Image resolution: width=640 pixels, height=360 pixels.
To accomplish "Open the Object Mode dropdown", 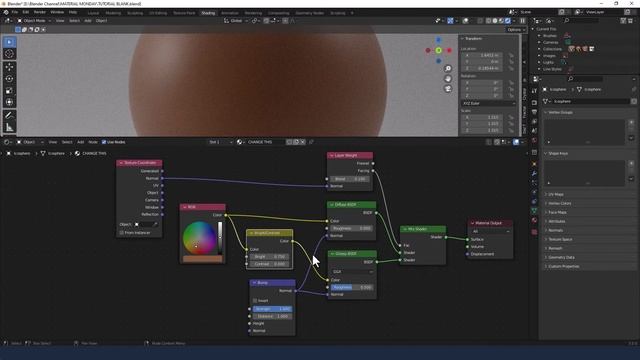I will [34, 20].
